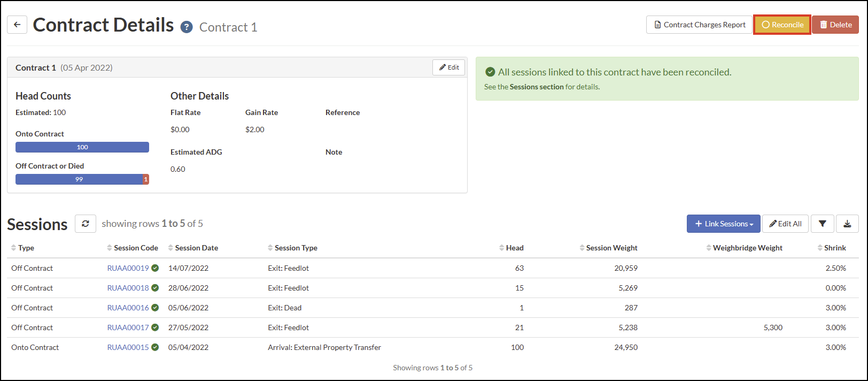Sort by Session Weight column

pyautogui.click(x=608, y=248)
